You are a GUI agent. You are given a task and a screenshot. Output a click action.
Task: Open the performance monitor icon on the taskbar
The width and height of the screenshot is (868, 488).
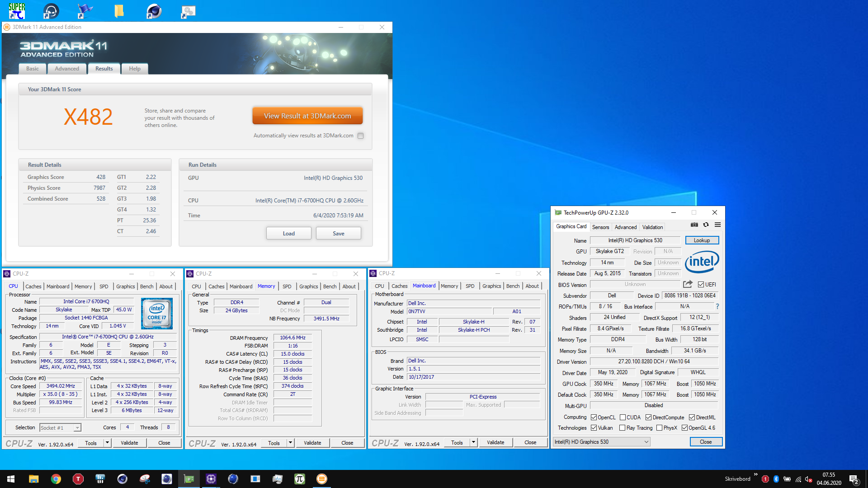278,479
